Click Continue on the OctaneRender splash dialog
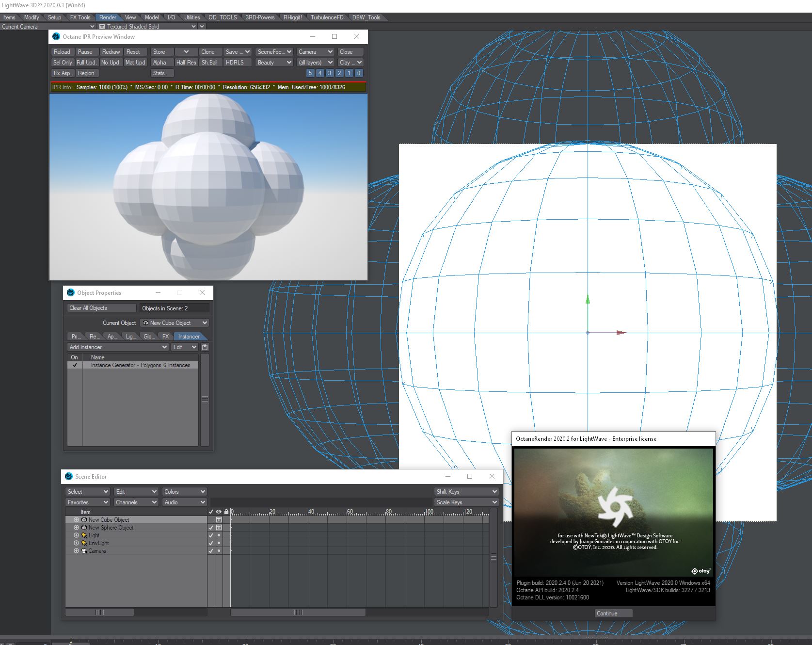812x645 pixels. tap(613, 613)
